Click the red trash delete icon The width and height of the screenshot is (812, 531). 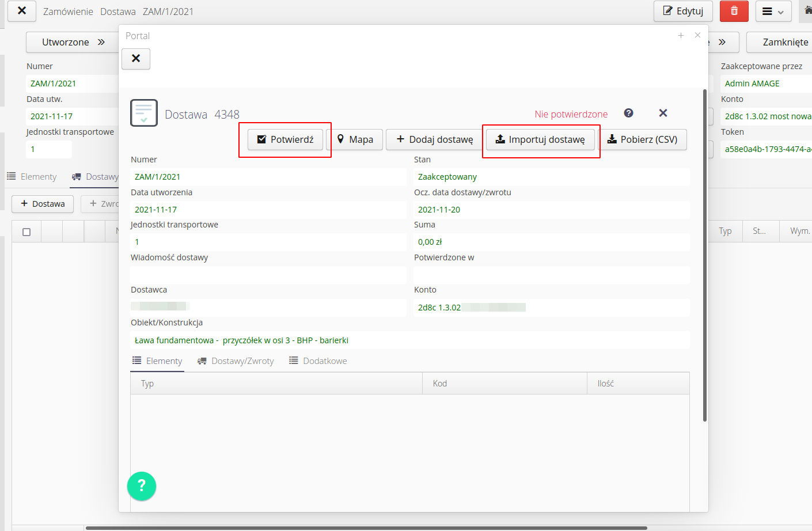[x=734, y=11]
